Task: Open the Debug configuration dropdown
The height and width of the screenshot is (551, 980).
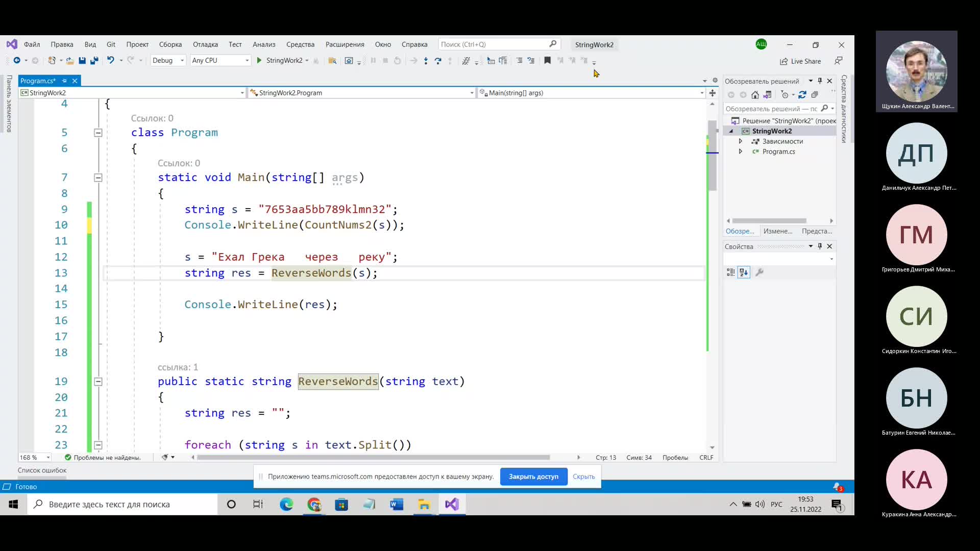Action: (x=168, y=60)
